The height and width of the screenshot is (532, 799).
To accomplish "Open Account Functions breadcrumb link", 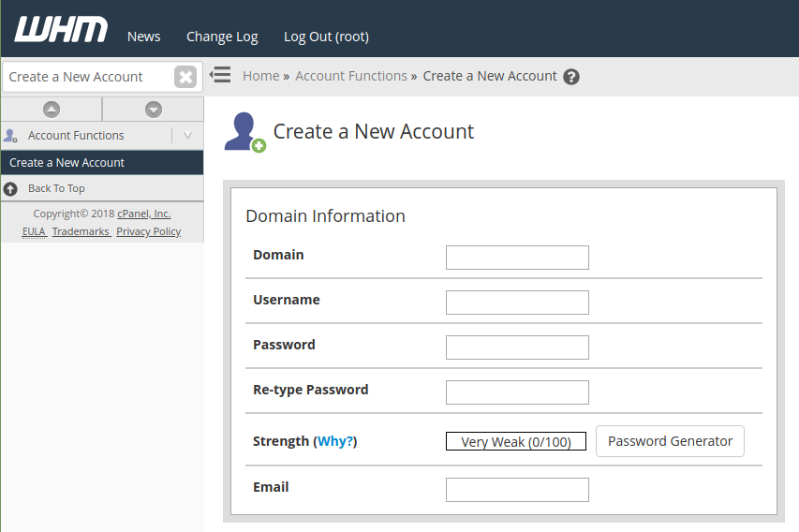I will click(x=351, y=76).
